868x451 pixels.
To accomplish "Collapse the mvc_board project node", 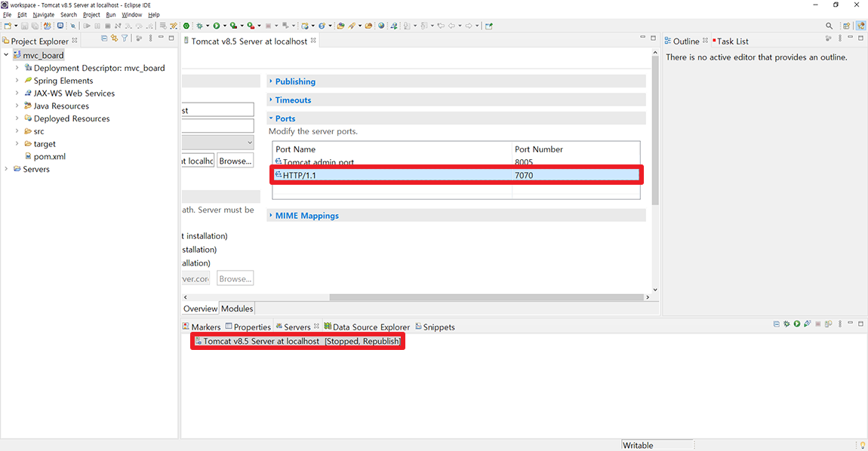I will [x=6, y=55].
